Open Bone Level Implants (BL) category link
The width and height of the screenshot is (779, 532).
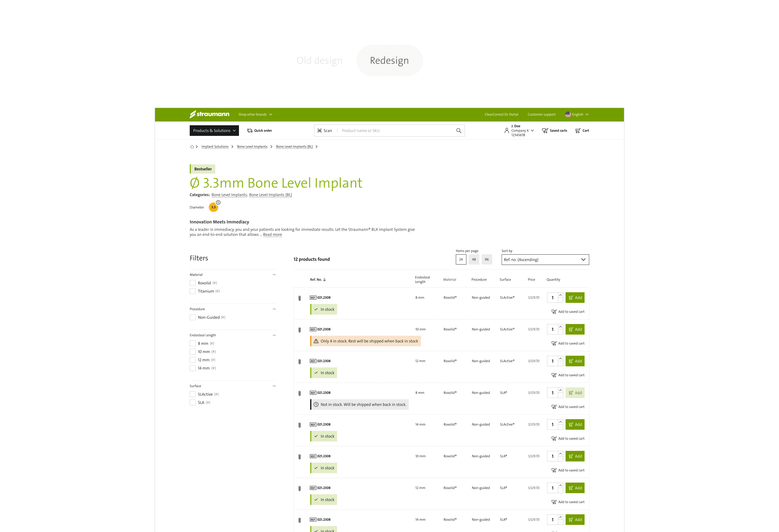click(270, 195)
